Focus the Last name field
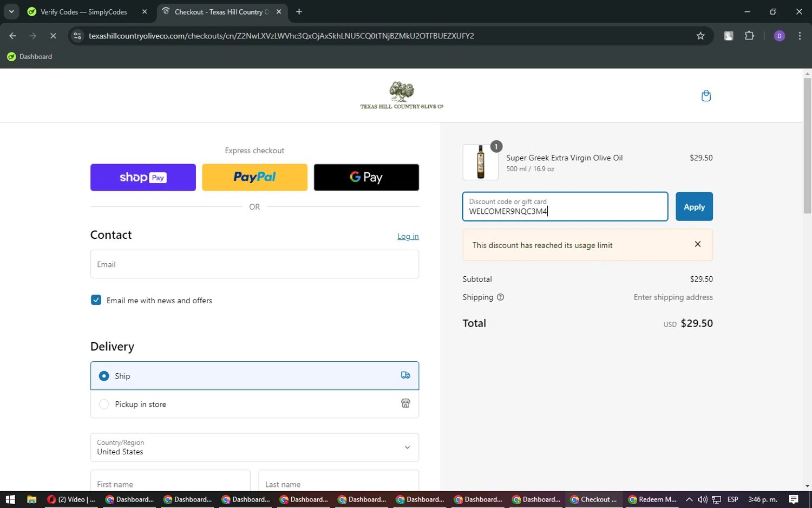 pos(339,482)
